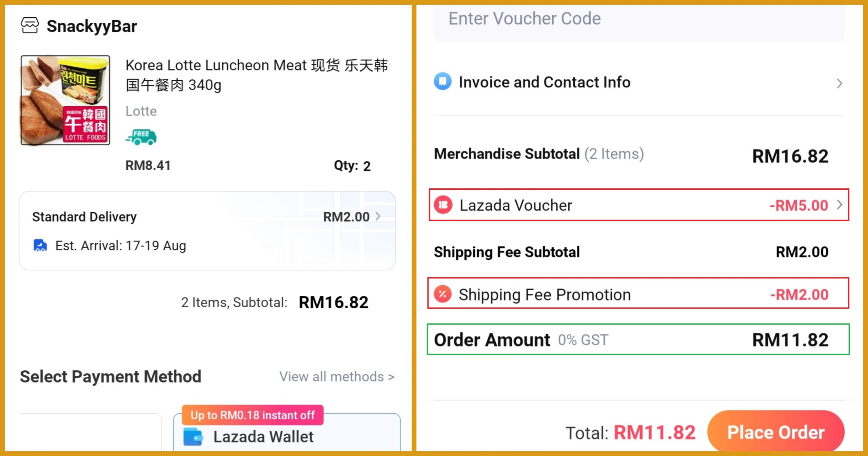Click the Lazada Wallet icon
This screenshot has height=456, width=868.
coord(193,437)
